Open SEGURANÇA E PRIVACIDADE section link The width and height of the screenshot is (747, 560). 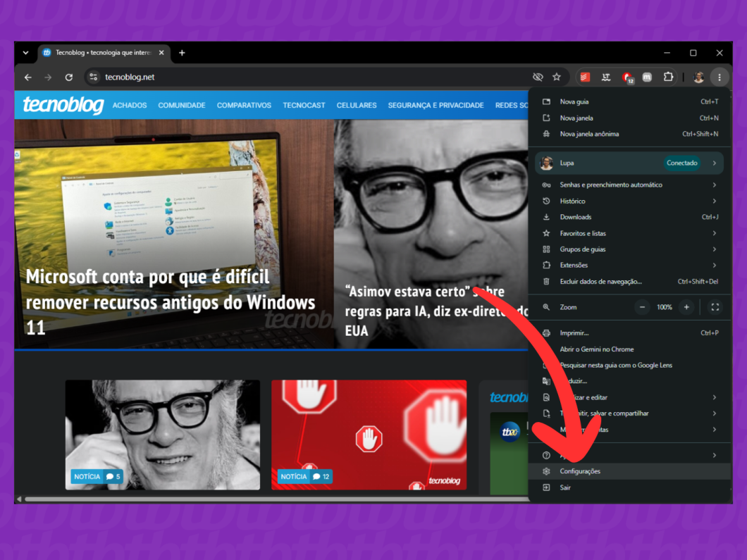(x=436, y=105)
